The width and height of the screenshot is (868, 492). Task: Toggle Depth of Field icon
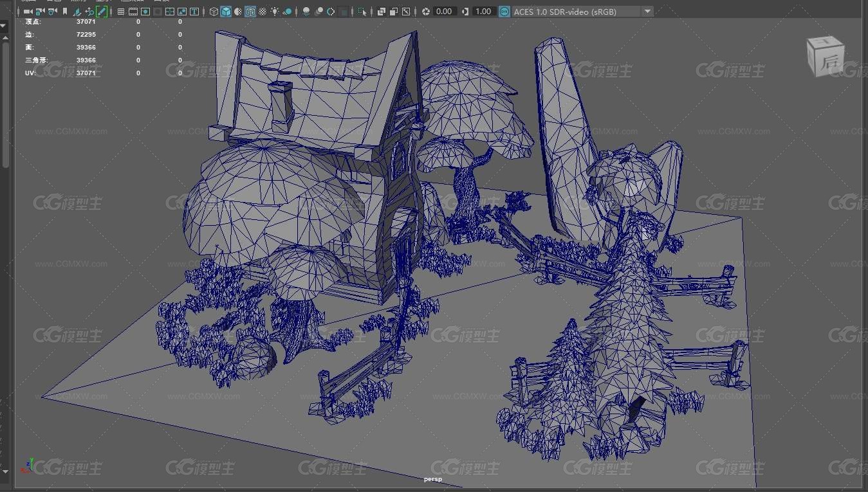343,12
